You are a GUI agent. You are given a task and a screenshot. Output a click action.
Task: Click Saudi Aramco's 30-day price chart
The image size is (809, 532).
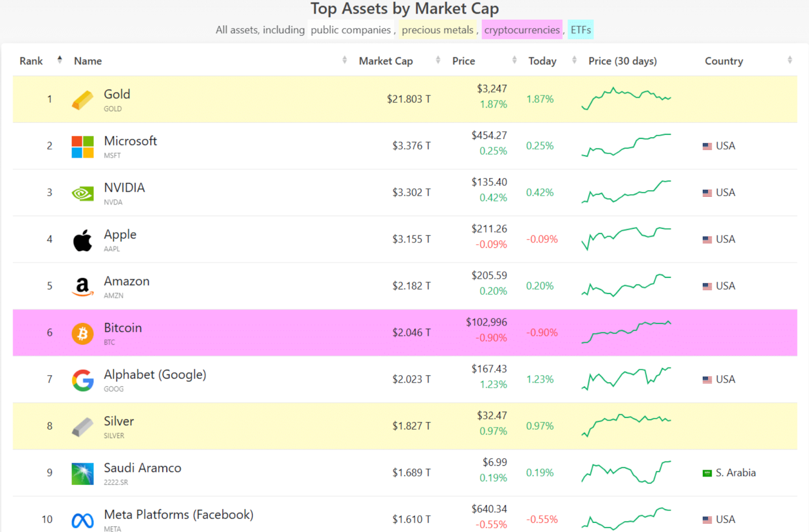[x=626, y=472]
